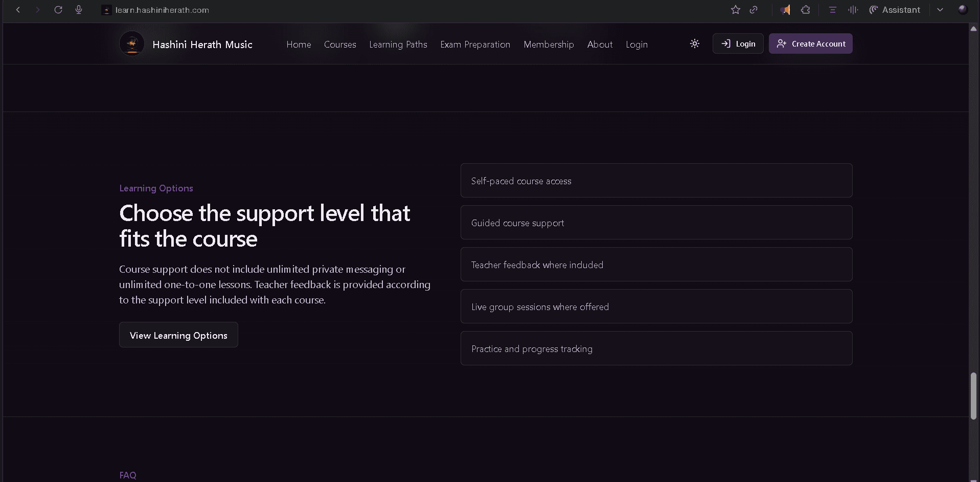The width and height of the screenshot is (980, 482).
Task: Select Live group sessions where offered card
Action: coord(656,306)
